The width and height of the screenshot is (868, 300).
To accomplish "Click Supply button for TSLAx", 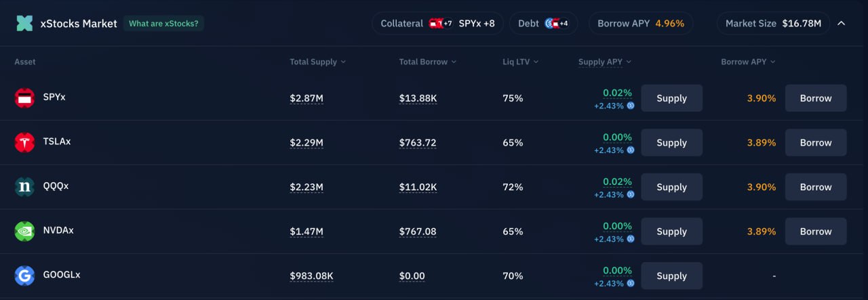I will tap(671, 142).
